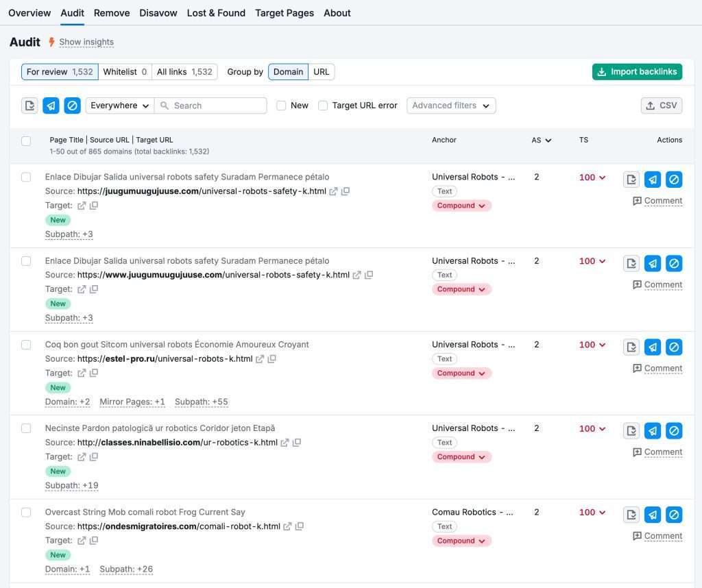
Task: Toggle Target URL error checkbox
Action: pos(323,106)
